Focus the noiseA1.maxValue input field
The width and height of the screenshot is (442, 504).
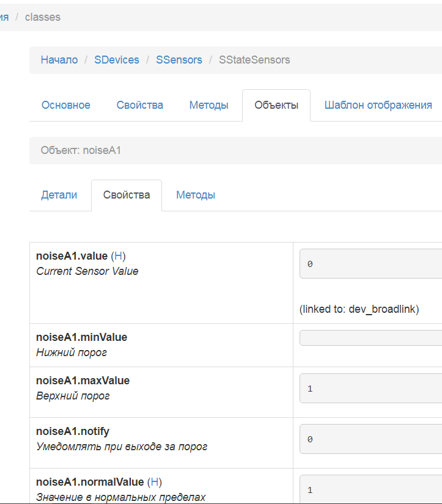(x=370, y=389)
